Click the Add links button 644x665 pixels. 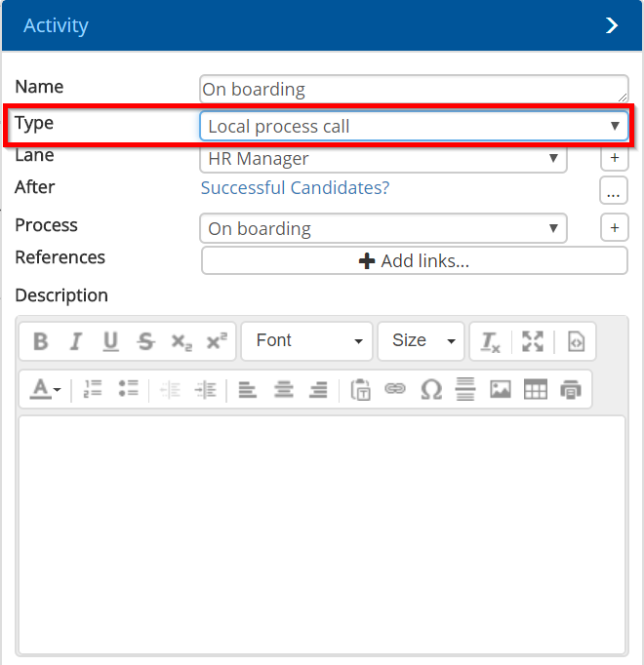pyautogui.click(x=414, y=261)
